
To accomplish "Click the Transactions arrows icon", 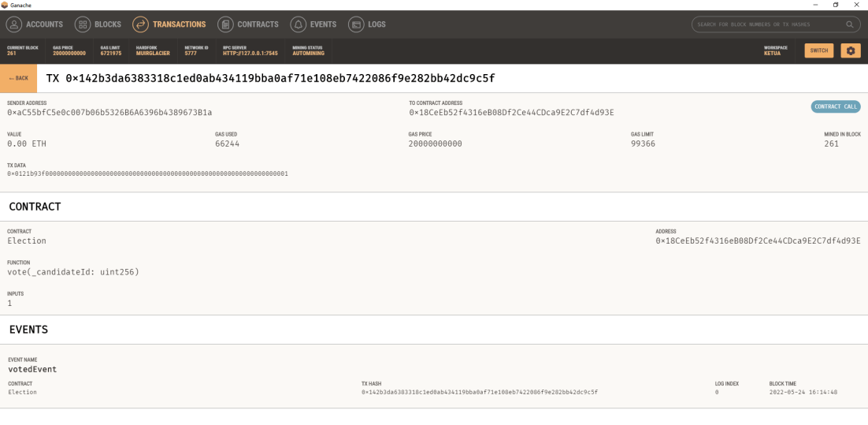I will coord(140,24).
